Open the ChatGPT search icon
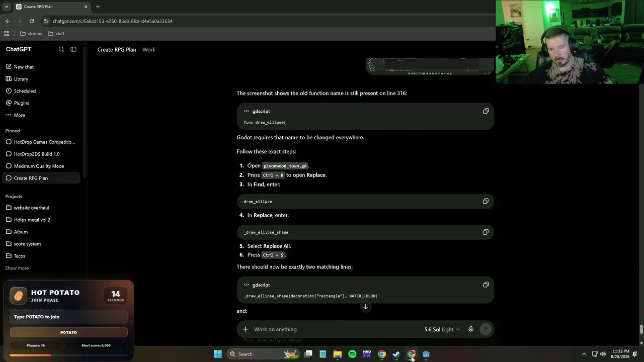The height and width of the screenshot is (362, 644). (x=61, y=49)
